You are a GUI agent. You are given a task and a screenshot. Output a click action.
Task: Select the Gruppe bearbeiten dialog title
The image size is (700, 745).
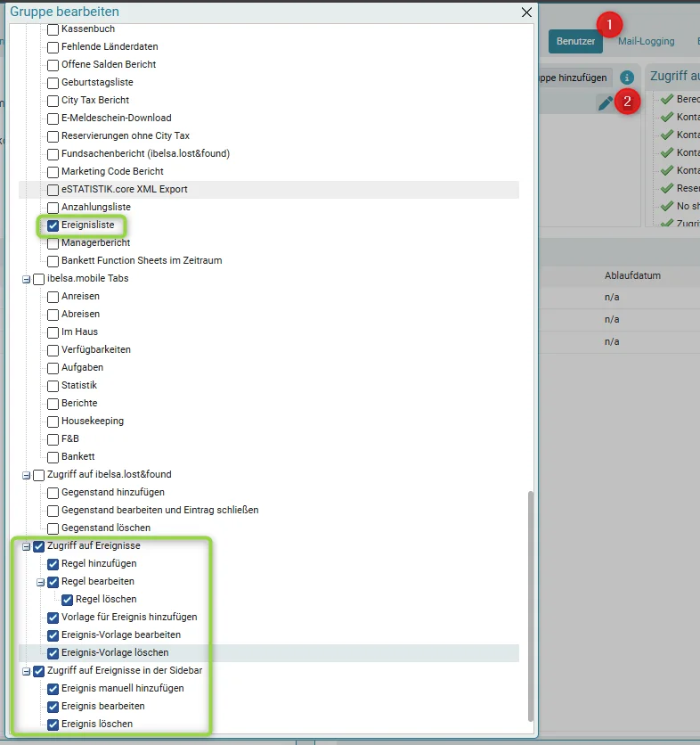[65, 12]
